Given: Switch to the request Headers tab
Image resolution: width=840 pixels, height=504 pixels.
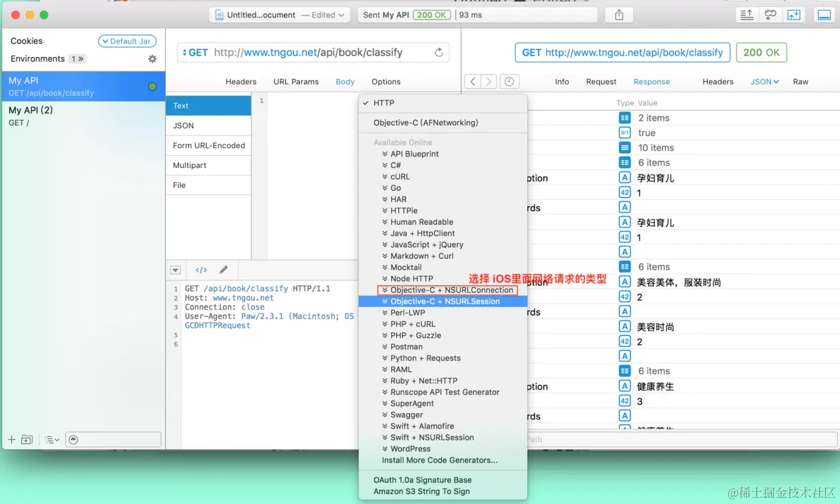Looking at the screenshot, I should (240, 81).
